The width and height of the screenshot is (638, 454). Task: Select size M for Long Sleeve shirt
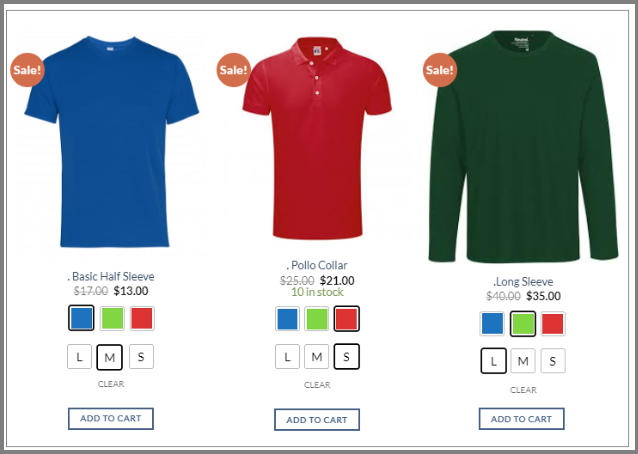click(523, 361)
